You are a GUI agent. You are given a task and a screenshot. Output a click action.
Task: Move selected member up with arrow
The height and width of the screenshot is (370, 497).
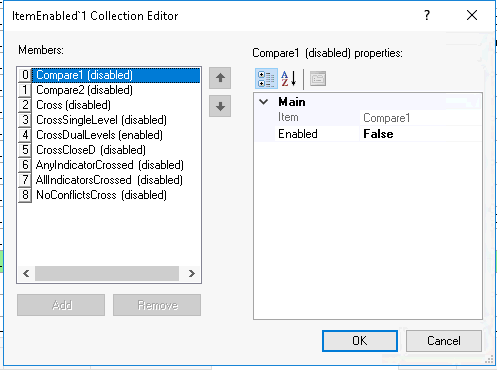220,78
